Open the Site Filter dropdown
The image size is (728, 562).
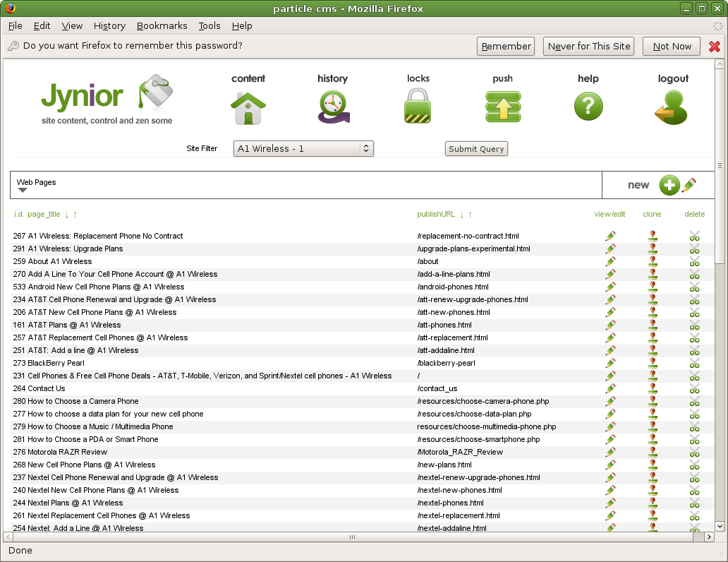pyautogui.click(x=303, y=149)
